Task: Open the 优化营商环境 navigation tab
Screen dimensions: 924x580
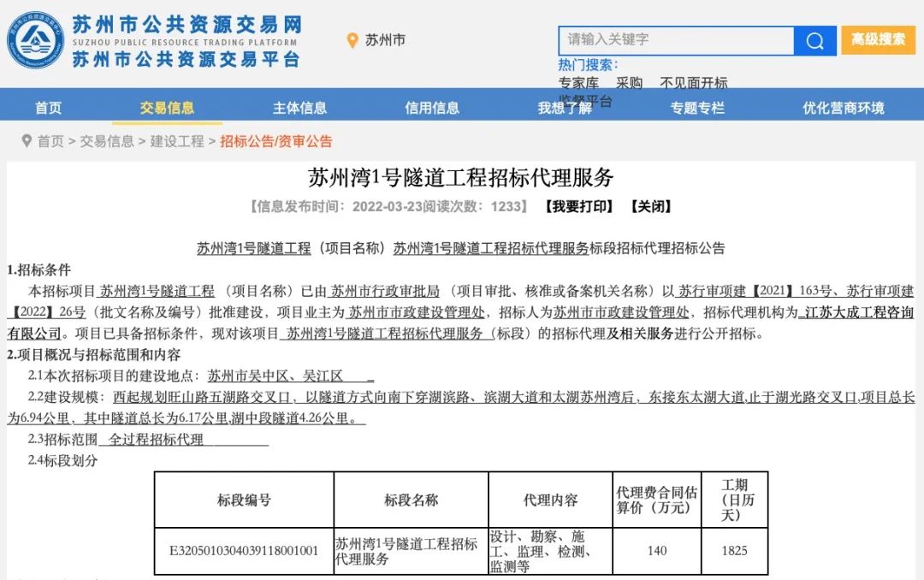Action: [844, 108]
